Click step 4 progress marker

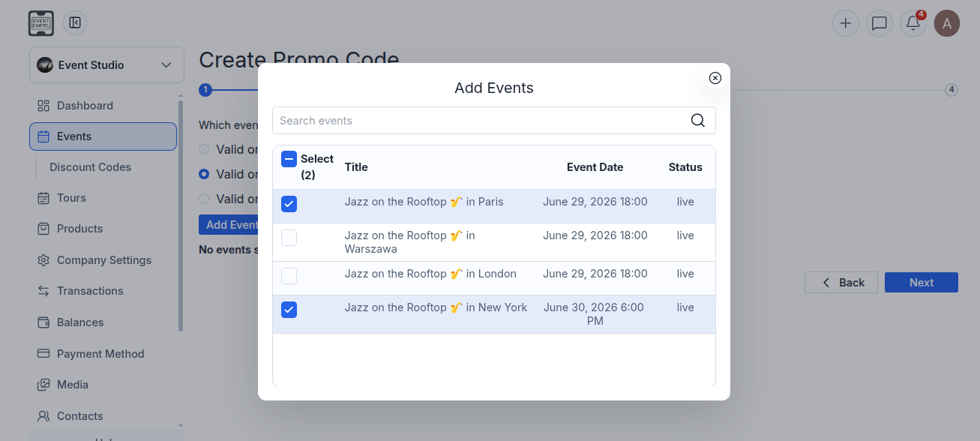tap(952, 90)
